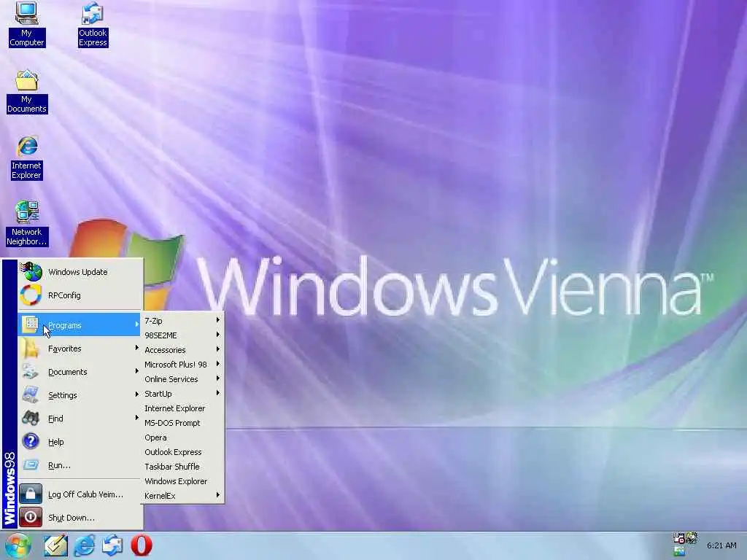Launch Outlook Express from quick launch
Screen dimensions: 747x560
tap(112, 545)
